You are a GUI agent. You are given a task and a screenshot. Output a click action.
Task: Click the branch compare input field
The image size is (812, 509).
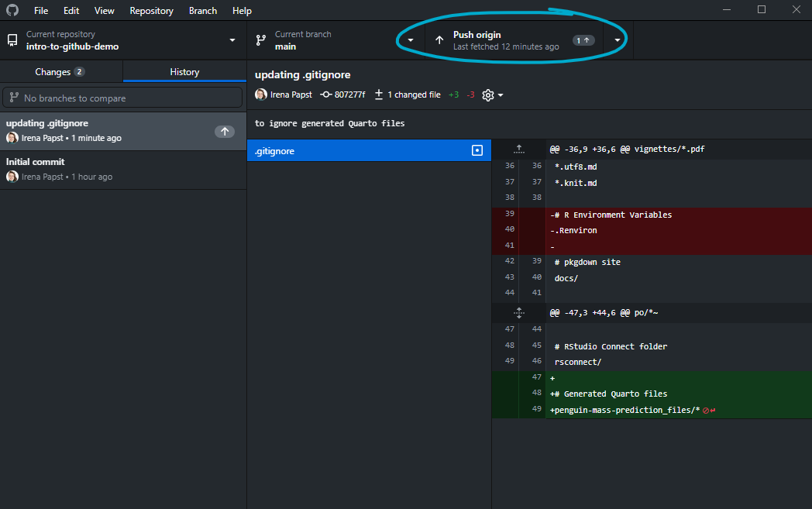click(123, 98)
